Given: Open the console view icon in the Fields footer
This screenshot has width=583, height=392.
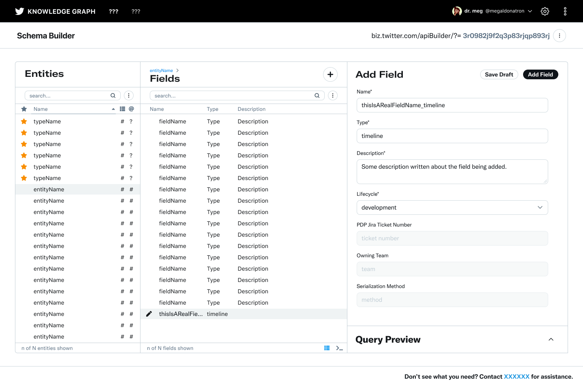Looking at the screenshot, I should [x=339, y=348].
